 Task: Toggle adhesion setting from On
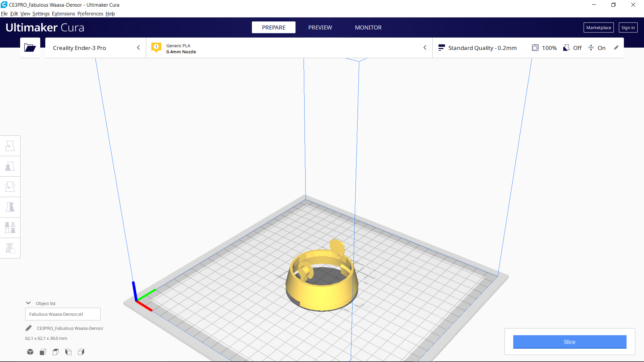597,48
